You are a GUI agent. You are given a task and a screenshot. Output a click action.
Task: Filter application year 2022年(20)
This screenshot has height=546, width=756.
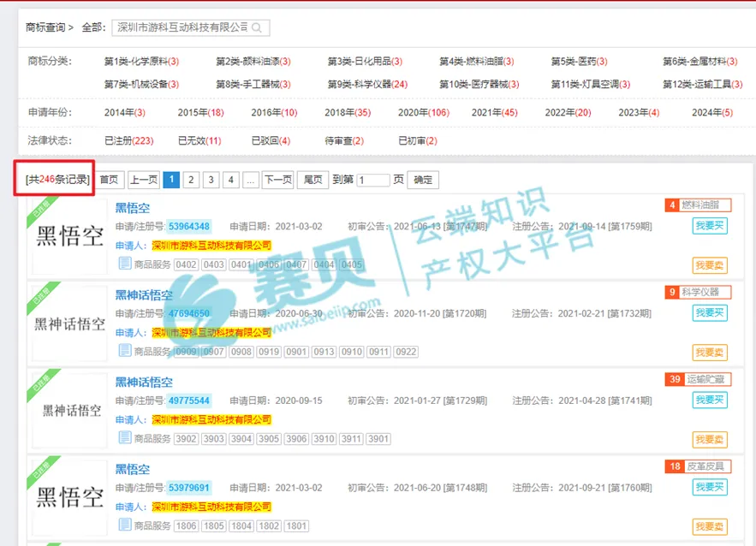pos(568,112)
